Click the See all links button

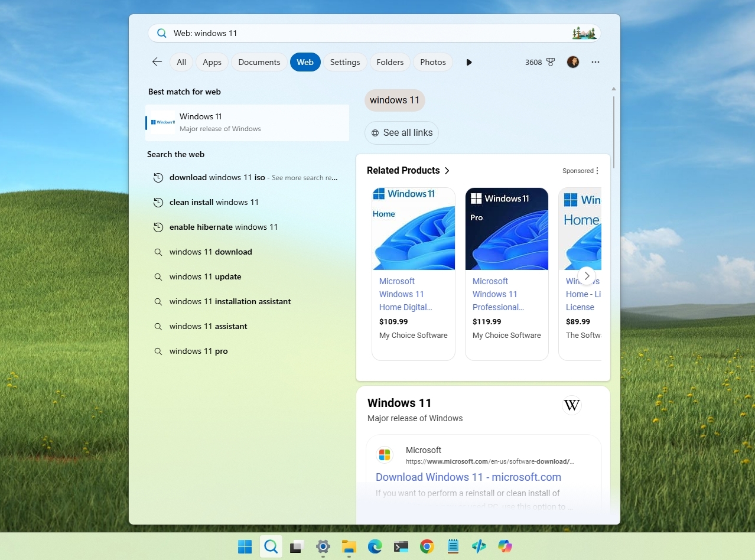pos(401,132)
